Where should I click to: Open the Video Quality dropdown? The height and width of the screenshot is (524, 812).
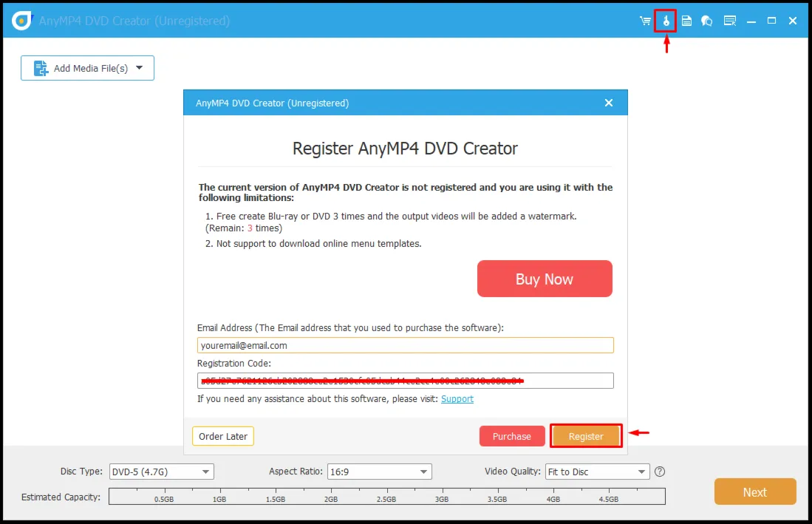click(597, 472)
